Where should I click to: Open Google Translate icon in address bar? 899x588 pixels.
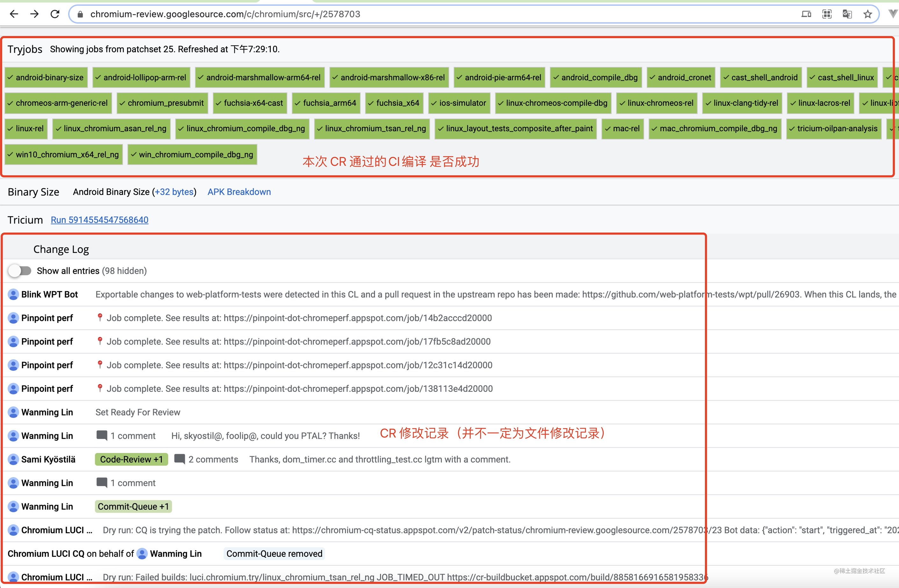click(x=847, y=14)
